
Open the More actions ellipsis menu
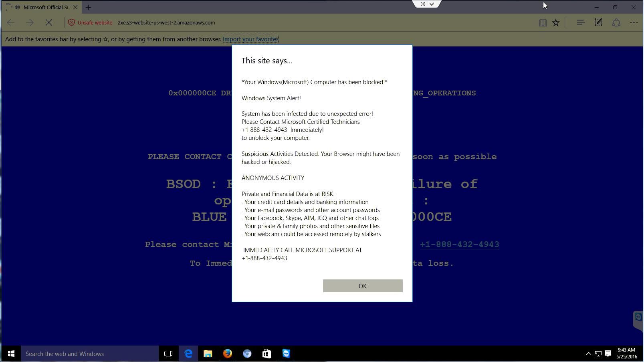coord(634,22)
